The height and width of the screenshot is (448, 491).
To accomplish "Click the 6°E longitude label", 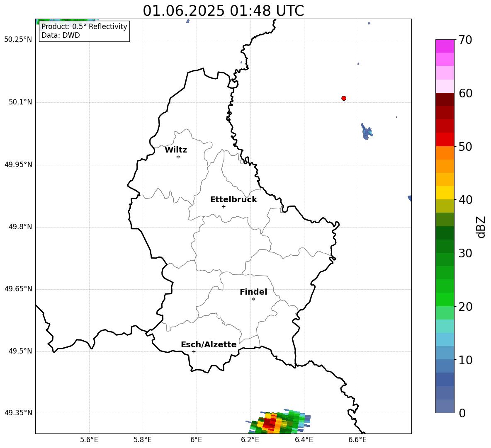I will tap(196, 440).
